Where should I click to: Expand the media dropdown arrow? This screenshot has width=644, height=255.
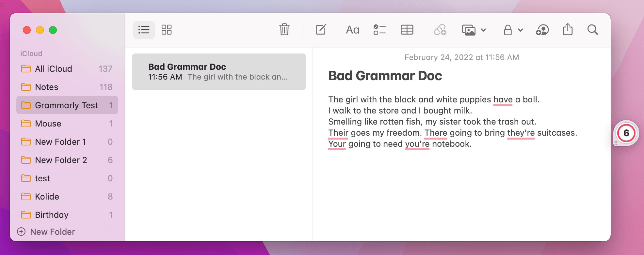pyautogui.click(x=483, y=30)
